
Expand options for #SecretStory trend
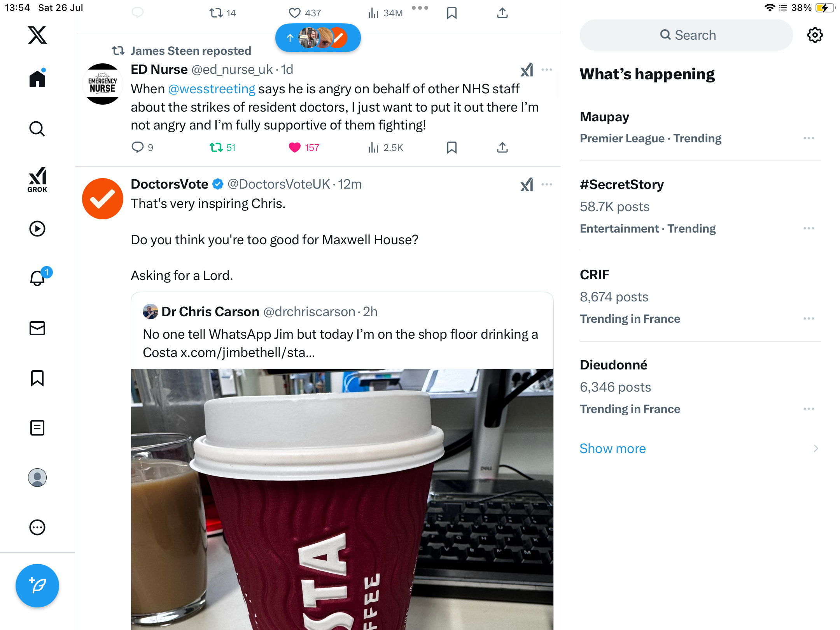click(809, 228)
